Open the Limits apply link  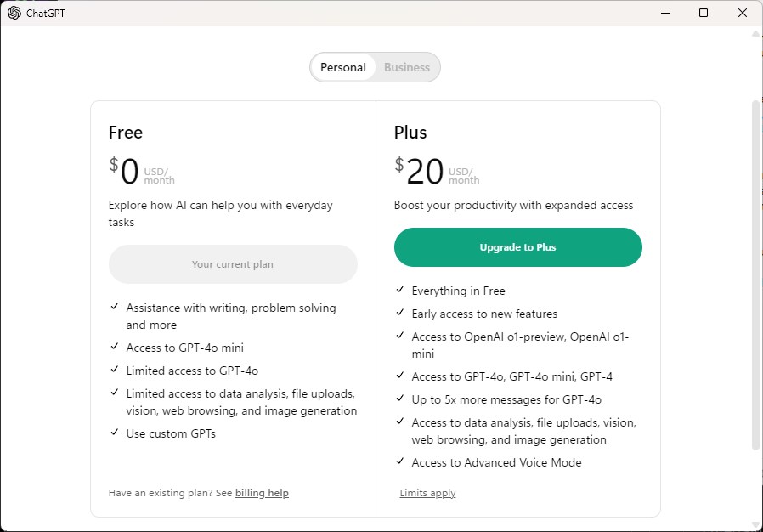click(427, 493)
